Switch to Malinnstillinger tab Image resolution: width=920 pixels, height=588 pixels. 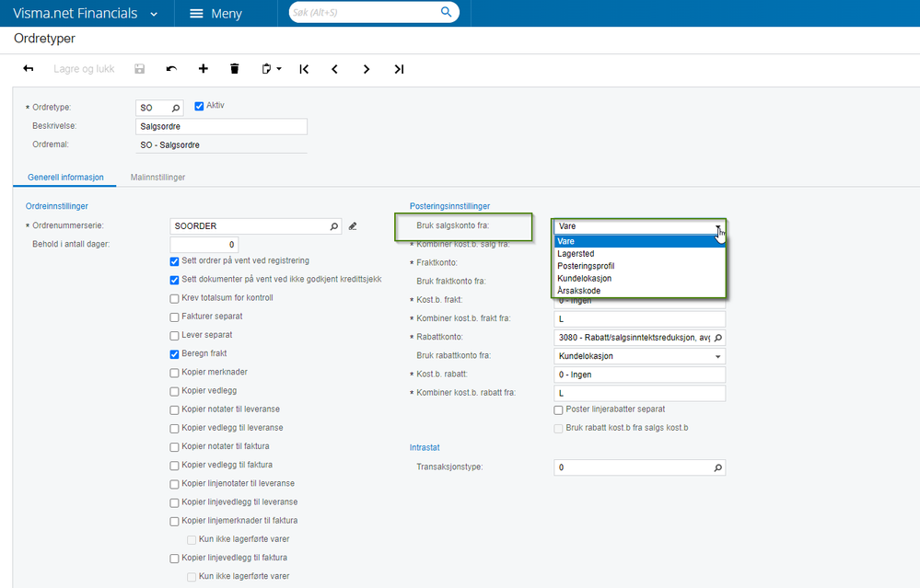[x=157, y=177]
